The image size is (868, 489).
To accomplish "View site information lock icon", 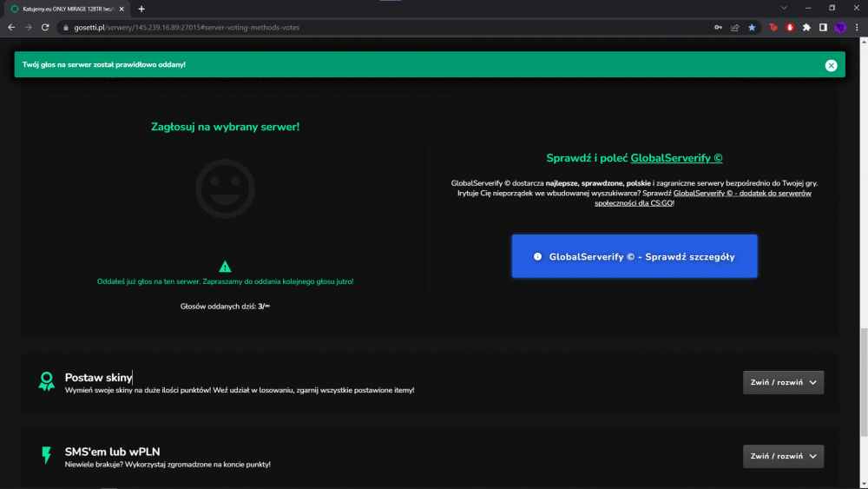I will point(66,27).
